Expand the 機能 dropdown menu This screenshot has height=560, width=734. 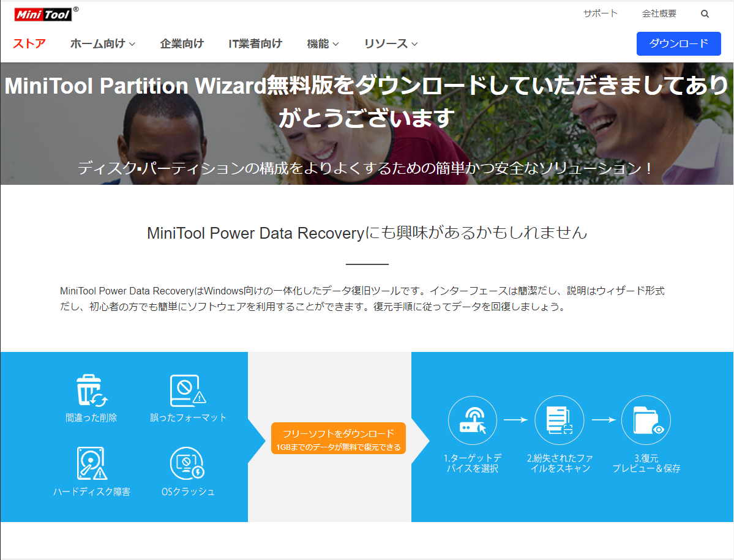point(323,43)
